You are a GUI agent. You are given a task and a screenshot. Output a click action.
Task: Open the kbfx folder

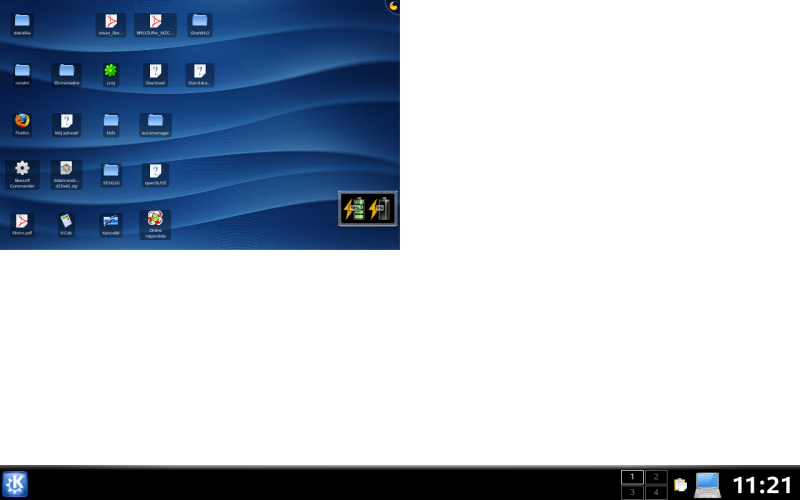tap(111, 124)
